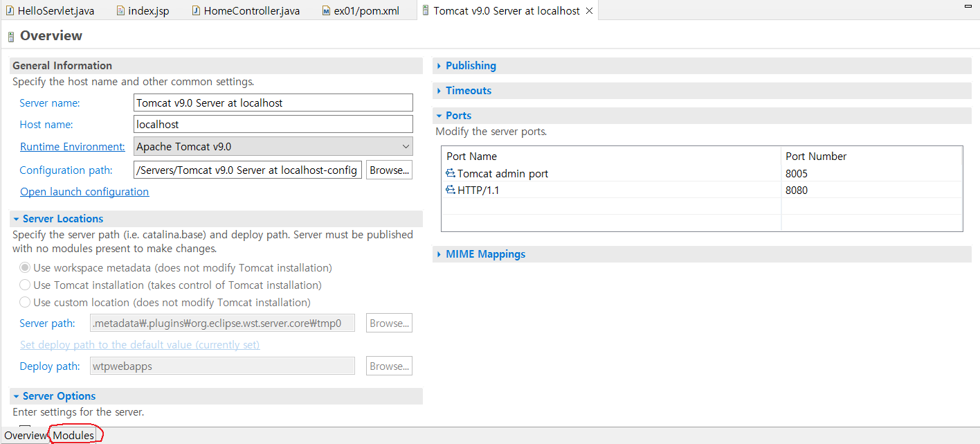Viewport: 980px width, 444px height.
Task: Click the Port Name column header
Action: coord(611,157)
